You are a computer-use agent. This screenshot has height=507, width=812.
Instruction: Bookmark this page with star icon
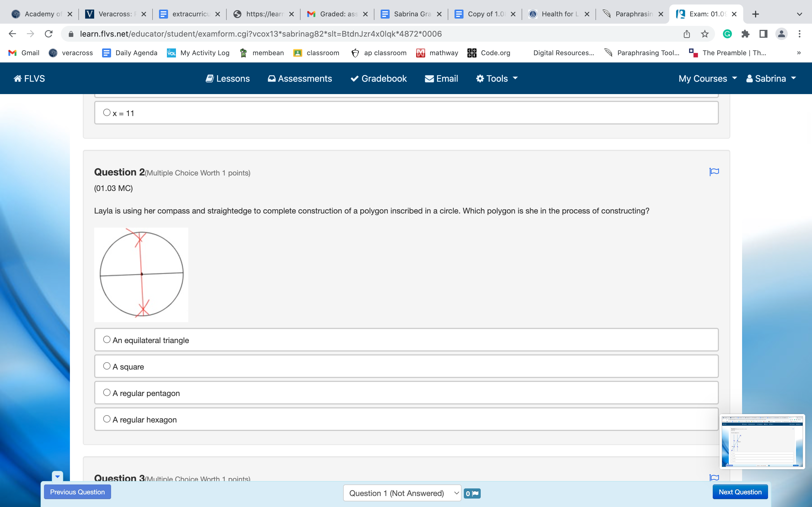tap(705, 34)
